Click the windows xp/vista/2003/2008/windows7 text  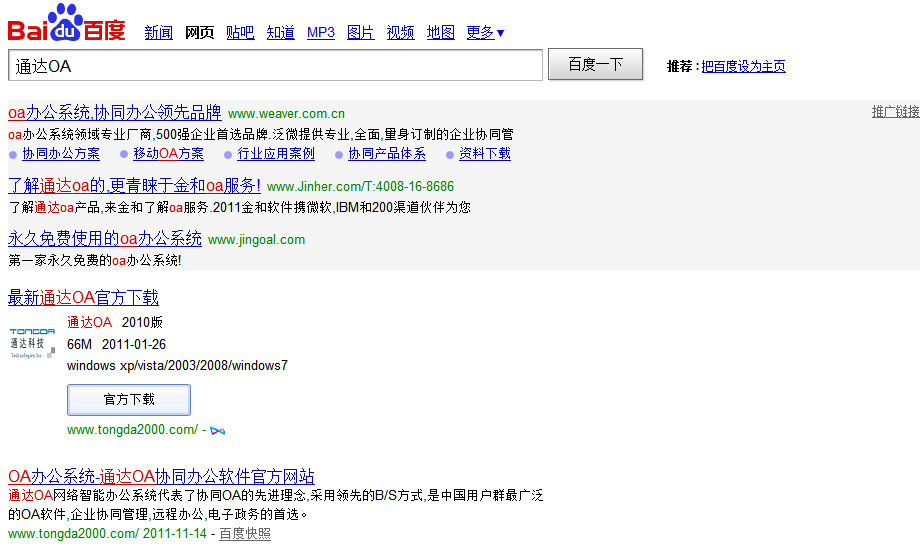(x=177, y=366)
